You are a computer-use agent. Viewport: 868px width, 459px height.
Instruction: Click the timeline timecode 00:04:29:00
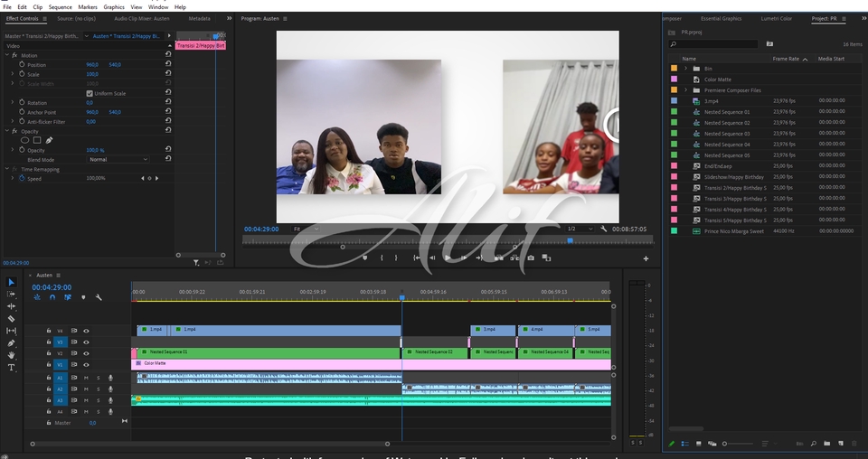point(52,287)
